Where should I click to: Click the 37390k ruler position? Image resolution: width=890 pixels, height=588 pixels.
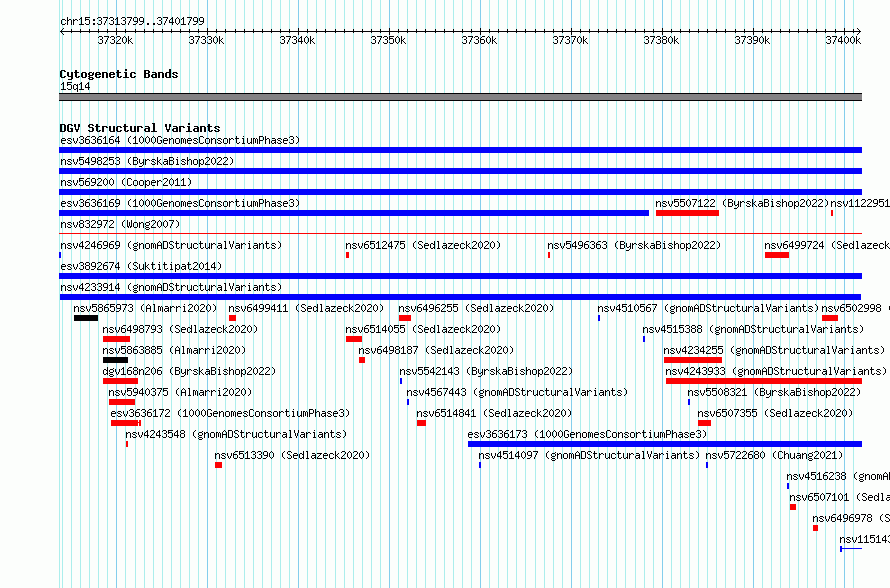752,40
